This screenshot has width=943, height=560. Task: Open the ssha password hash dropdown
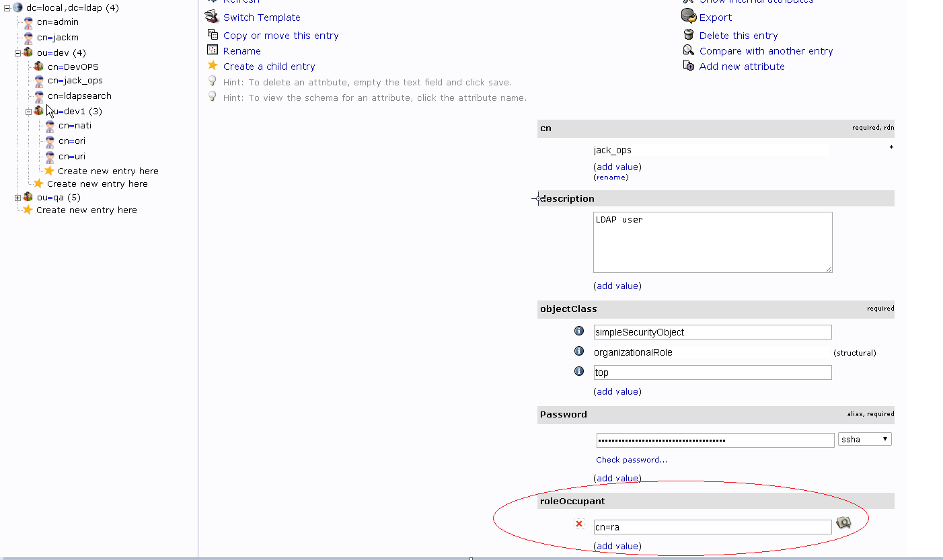865,439
